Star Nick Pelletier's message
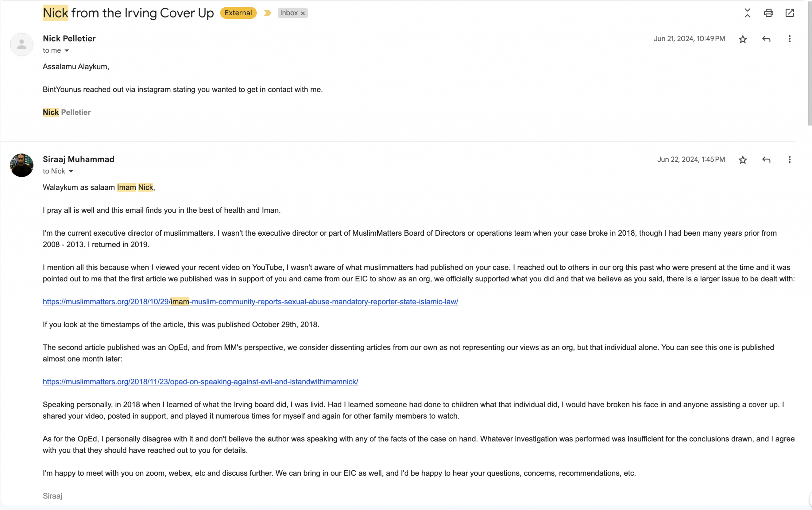Image resolution: width=812 pixels, height=510 pixels. (x=743, y=39)
